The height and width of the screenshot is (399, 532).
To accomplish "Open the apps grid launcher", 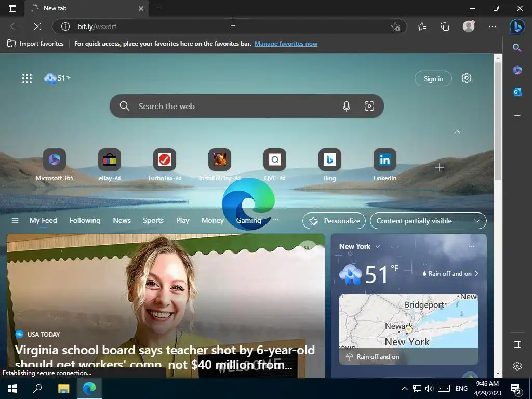I will click(27, 78).
